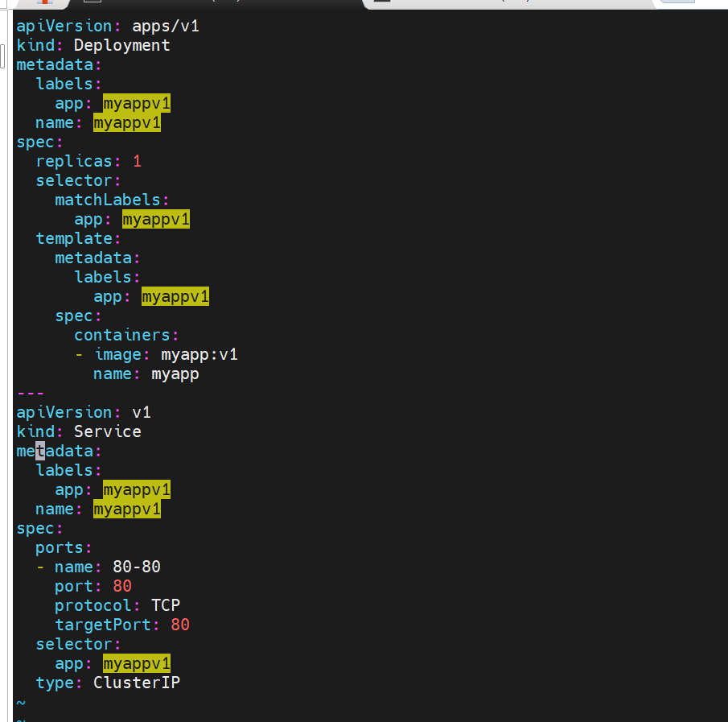Click the 'ports' key

pos(60,548)
